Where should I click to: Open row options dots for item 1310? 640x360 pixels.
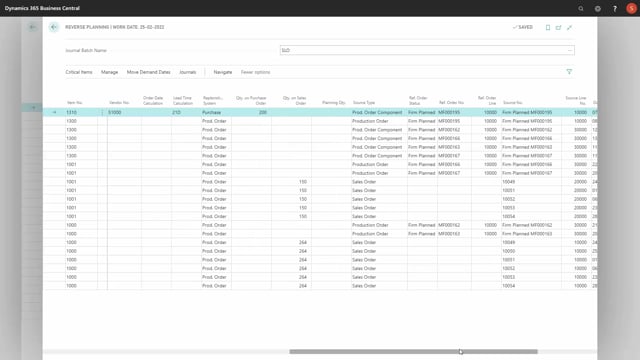102,112
